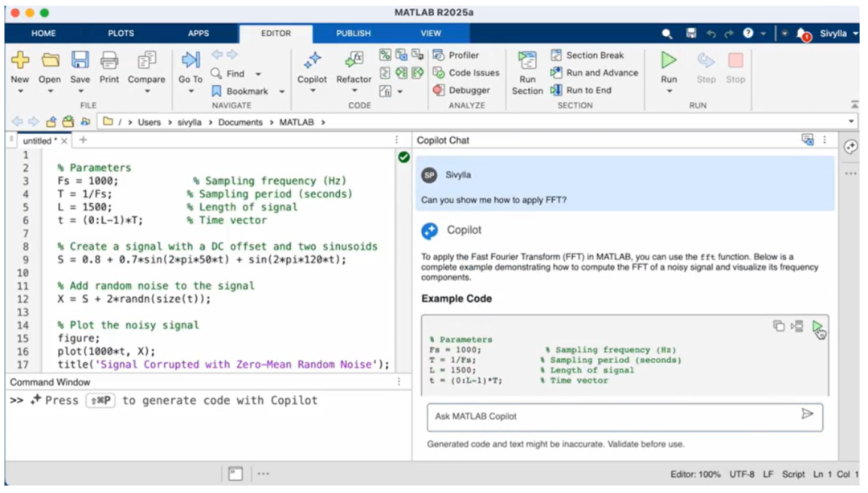Switch to the APPS tab

[199, 33]
